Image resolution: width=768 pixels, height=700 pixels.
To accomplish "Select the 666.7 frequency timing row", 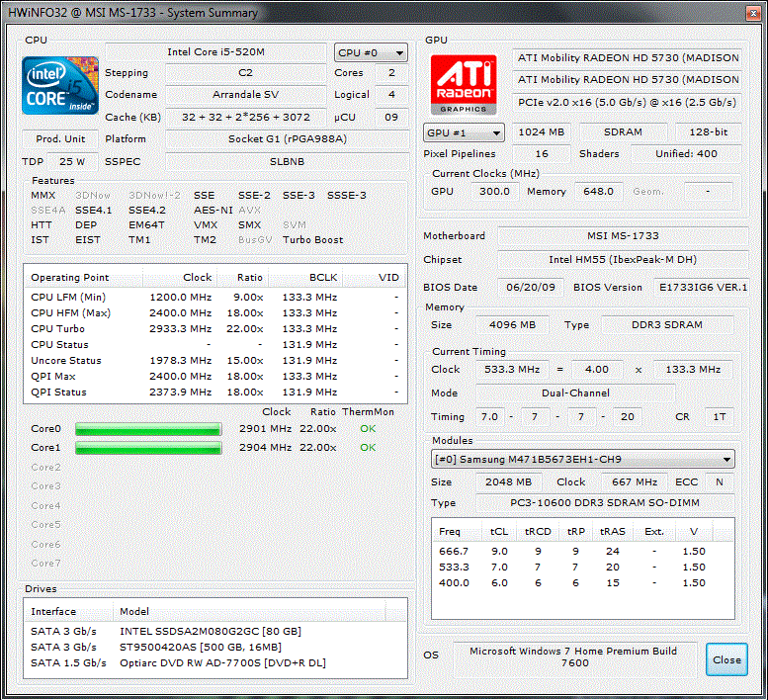I will [583, 551].
